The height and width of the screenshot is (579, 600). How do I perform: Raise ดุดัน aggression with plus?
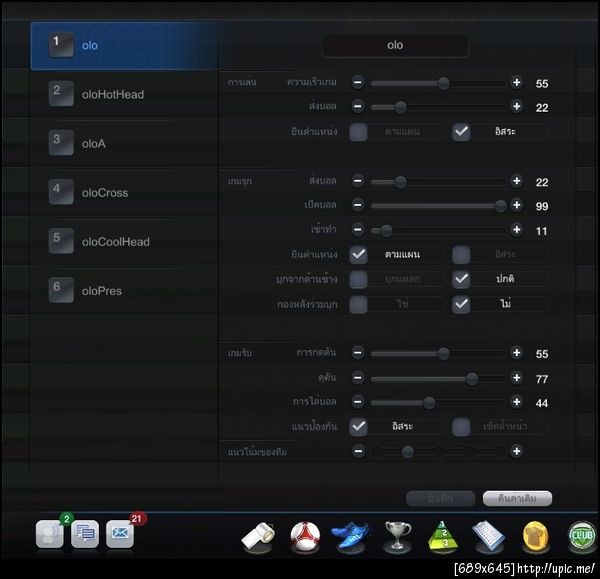point(517,378)
